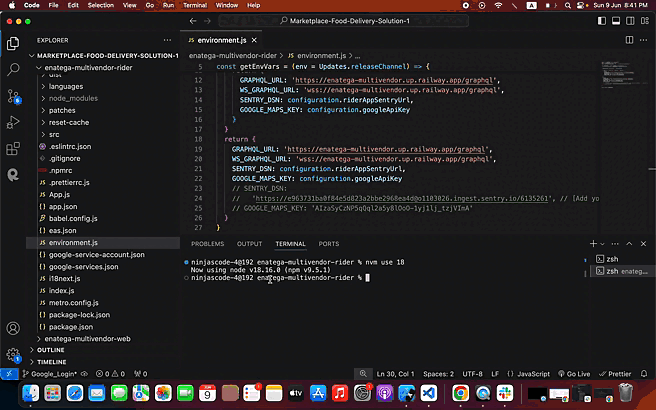Open the Search view in activity bar
Image resolution: width=656 pixels, height=410 pixels.
[x=13, y=70]
